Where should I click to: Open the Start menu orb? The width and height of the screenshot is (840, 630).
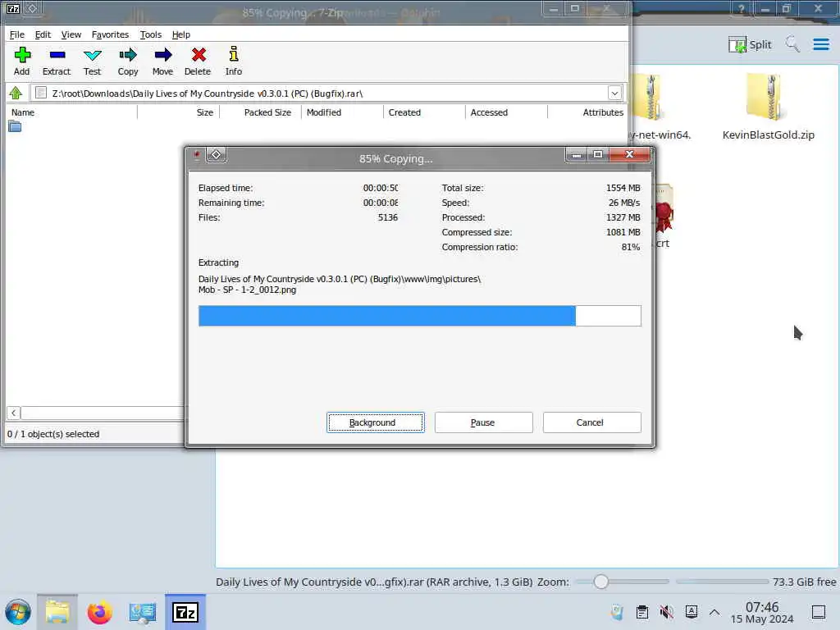pos(18,612)
